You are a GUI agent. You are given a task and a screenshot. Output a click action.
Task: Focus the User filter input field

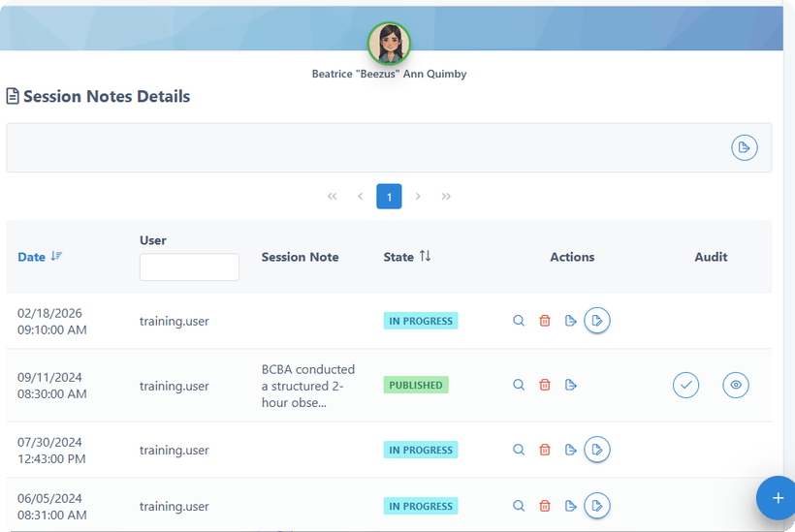[189, 267]
